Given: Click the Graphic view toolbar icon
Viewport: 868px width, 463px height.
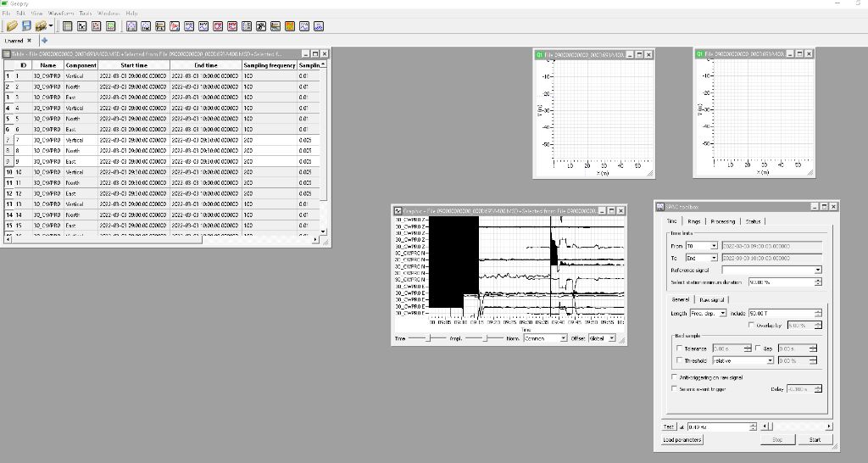Looking at the screenshot, I should pos(82,26).
